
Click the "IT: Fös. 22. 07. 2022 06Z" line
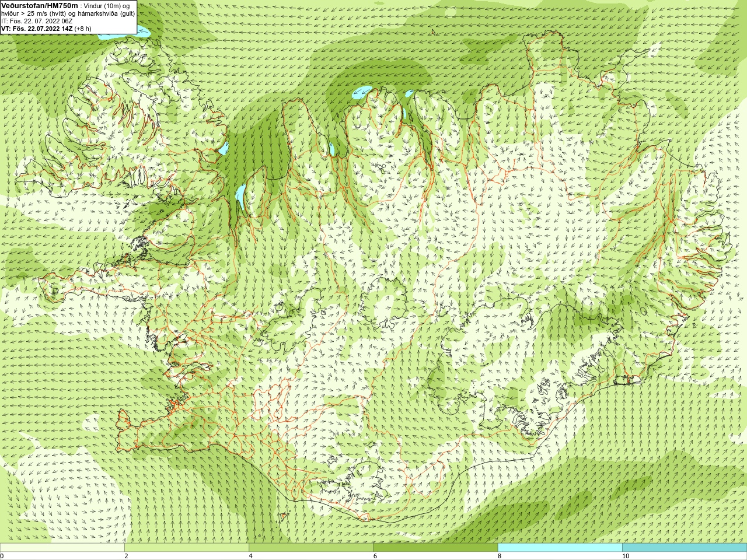tap(37, 21)
